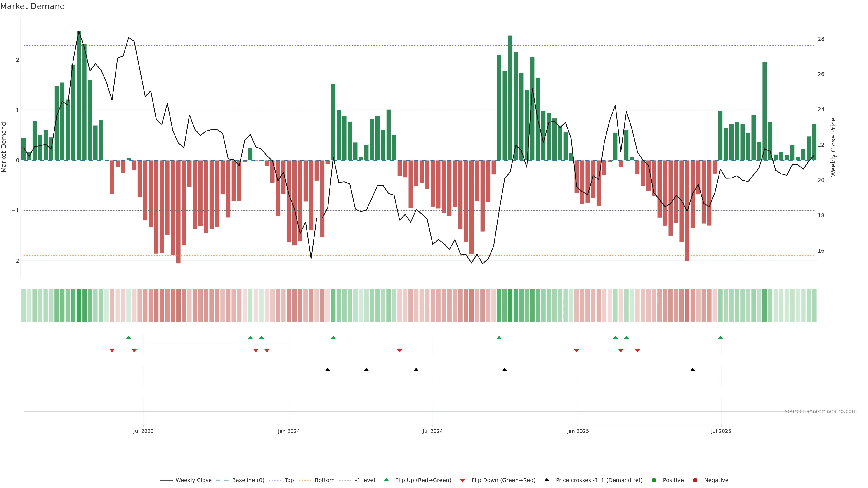Click the red Negative circle in legend
This screenshot has height=488, width=868.
pyautogui.click(x=695, y=480)
